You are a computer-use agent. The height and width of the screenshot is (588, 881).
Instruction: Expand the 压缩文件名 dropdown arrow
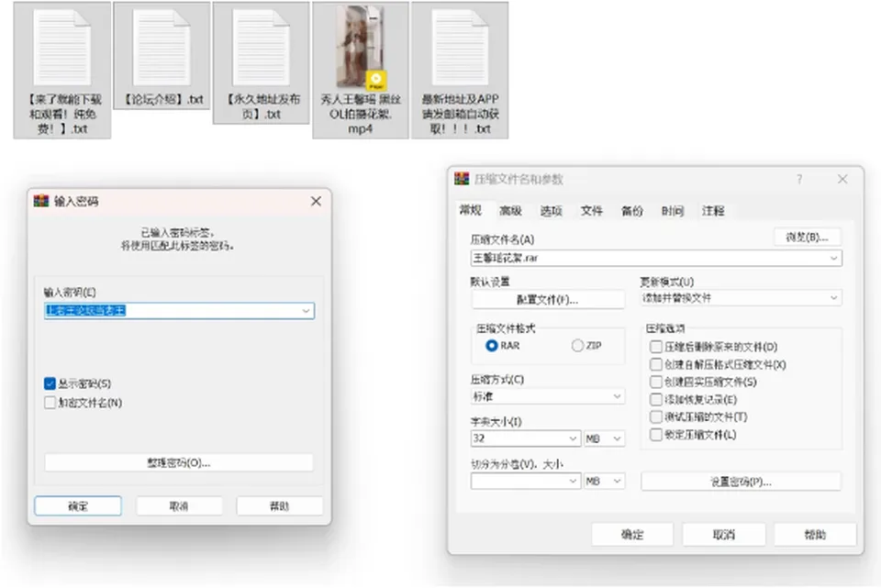[x=834, y=258]
